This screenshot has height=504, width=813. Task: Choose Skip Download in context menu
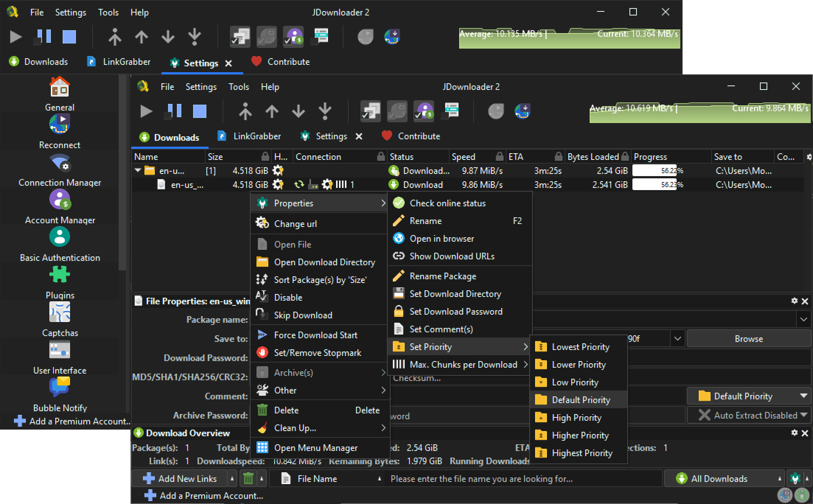tap(319, 315)
